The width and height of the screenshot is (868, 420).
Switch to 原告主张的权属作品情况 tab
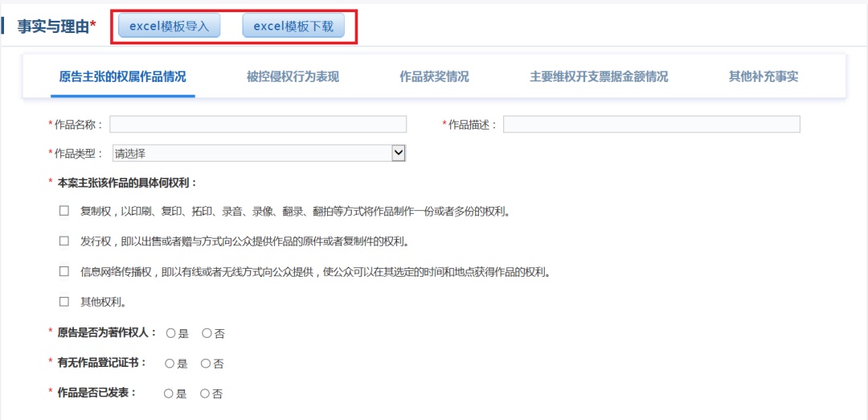pos(122,77)
